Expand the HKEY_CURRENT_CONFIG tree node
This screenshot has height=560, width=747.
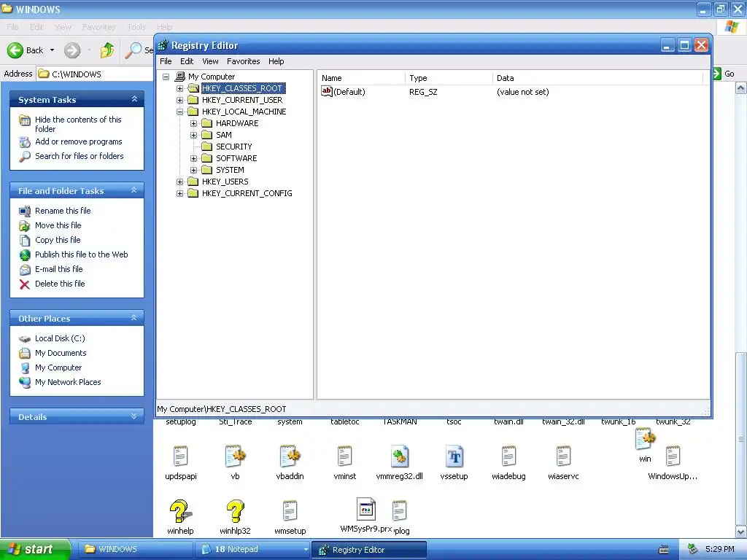click(x=179, y=193)
